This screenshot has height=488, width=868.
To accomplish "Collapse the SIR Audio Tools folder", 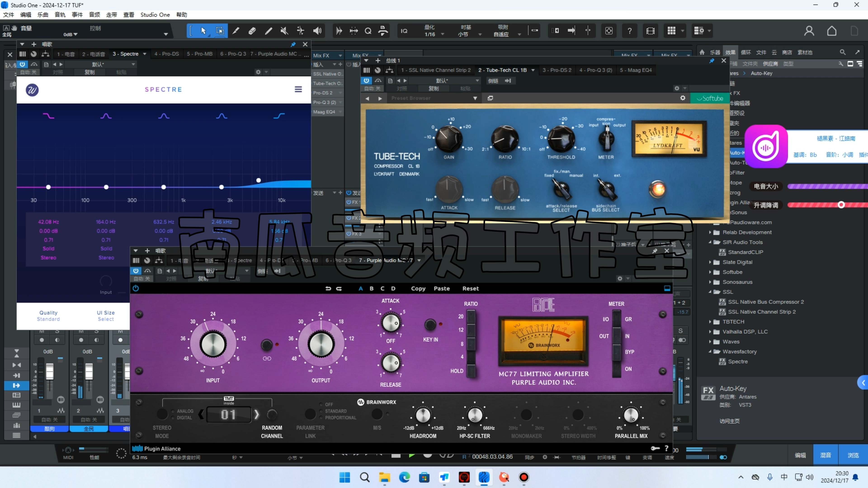I will [x=710, y=242].
